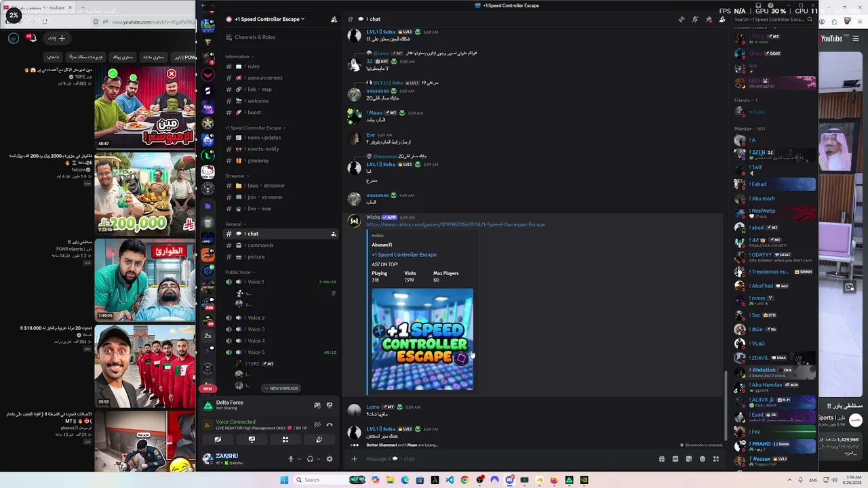Open pinned messages in channel header

point(709,19)
